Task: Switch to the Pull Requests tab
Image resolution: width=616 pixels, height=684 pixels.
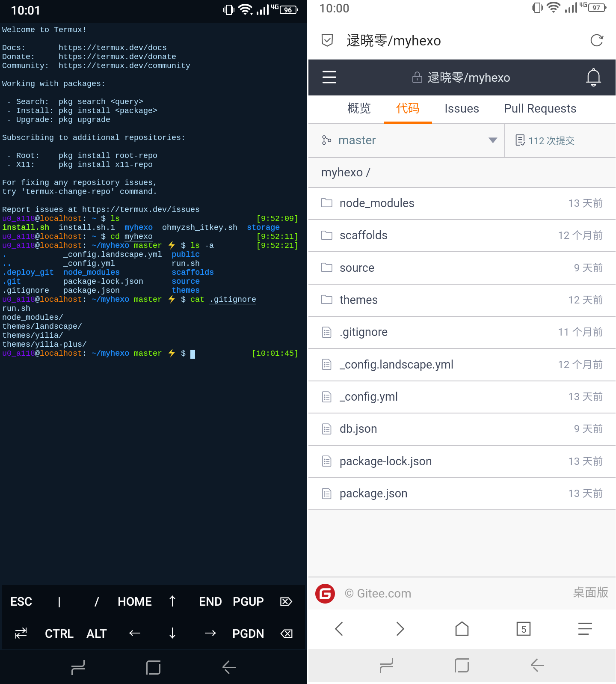Action: click(x=540, y=109)
